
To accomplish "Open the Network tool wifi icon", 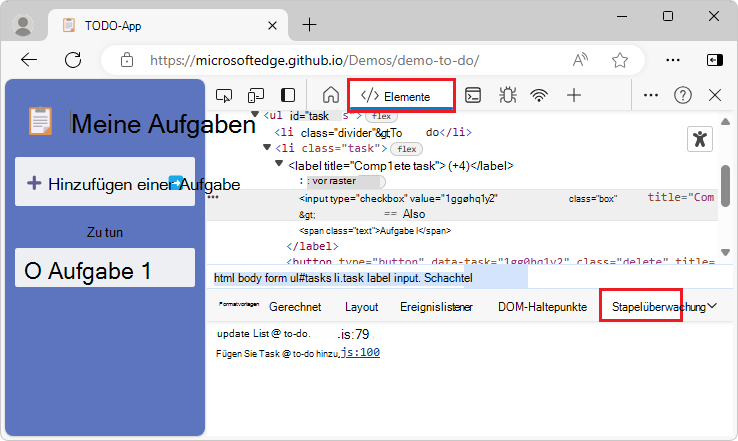I will click(x=539, y=95).
